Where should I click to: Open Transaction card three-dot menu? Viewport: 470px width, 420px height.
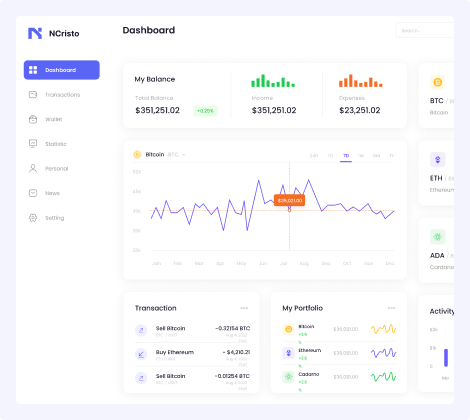pyautogui.click(x=244, y=308)
